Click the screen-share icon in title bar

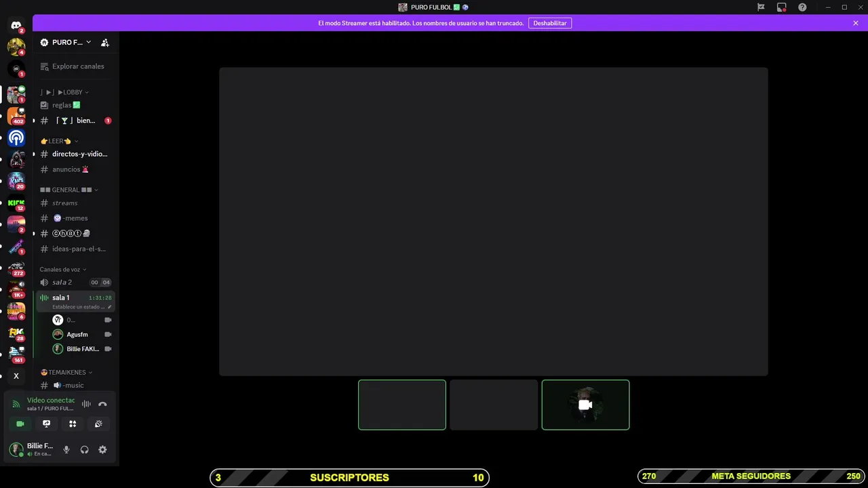click(x=782, y=7)
